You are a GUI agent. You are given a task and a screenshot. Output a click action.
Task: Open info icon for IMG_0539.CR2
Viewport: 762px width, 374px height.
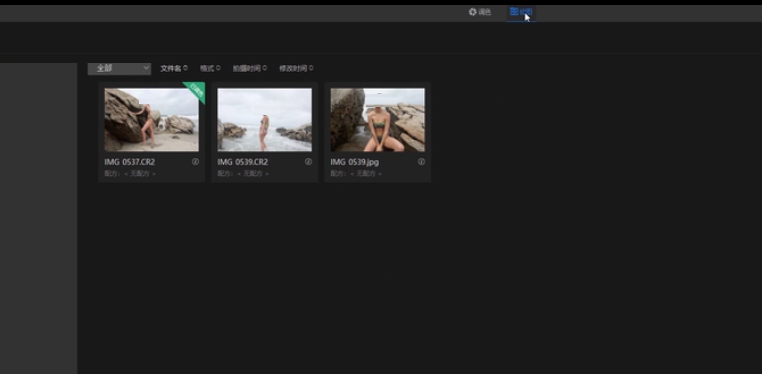(308, 162)
